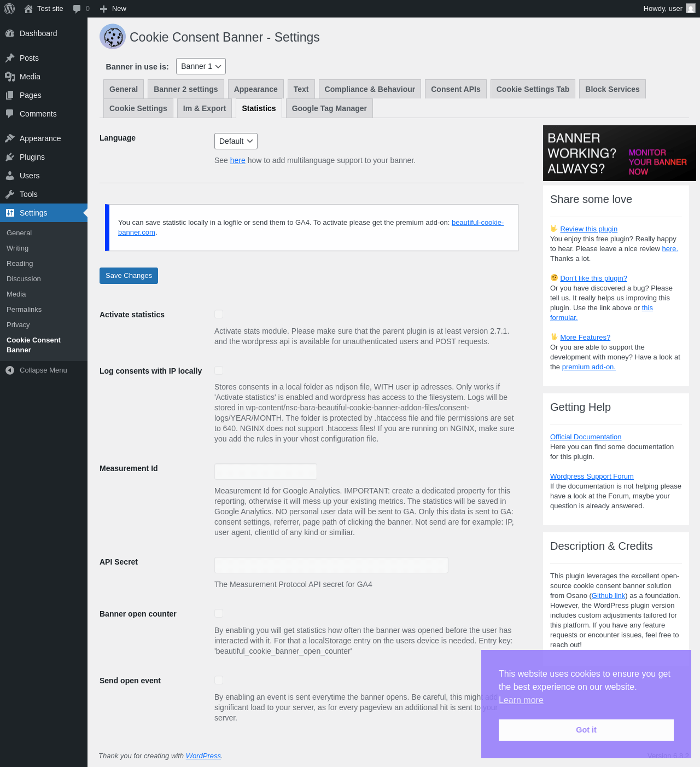Viewport: 700px width, 767px height.
Task: Click the Measurement Id input field
Action: point(266,472)
